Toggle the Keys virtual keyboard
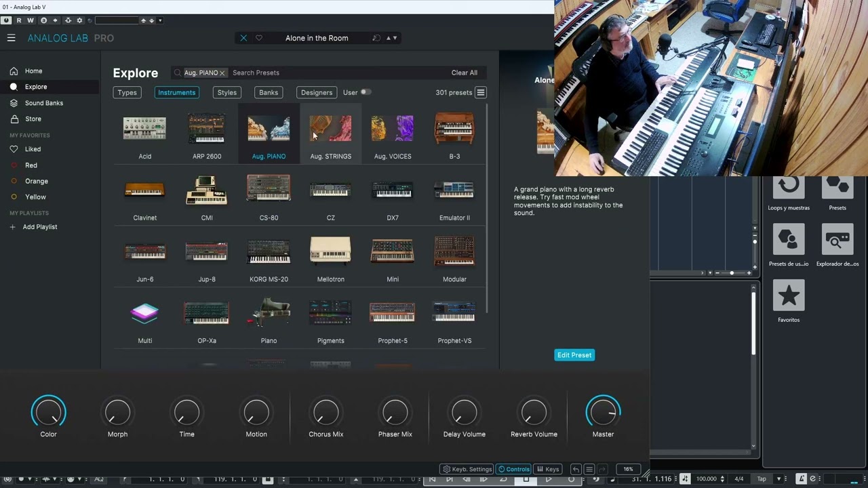868x488 pixels. click(x=548, y=469)
